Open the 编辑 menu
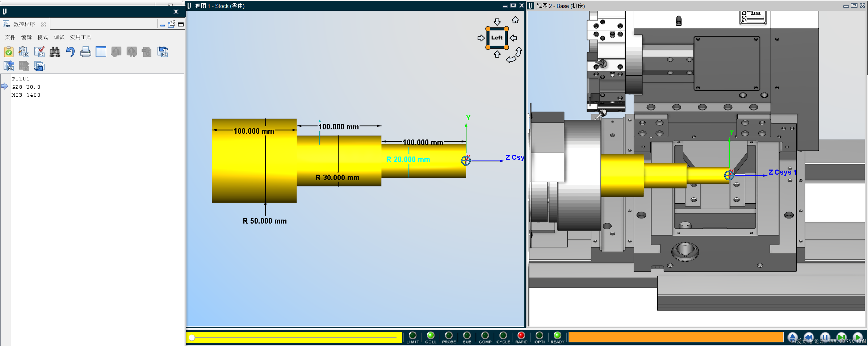This screenshot has width=868, height=346. click(26, 37)
